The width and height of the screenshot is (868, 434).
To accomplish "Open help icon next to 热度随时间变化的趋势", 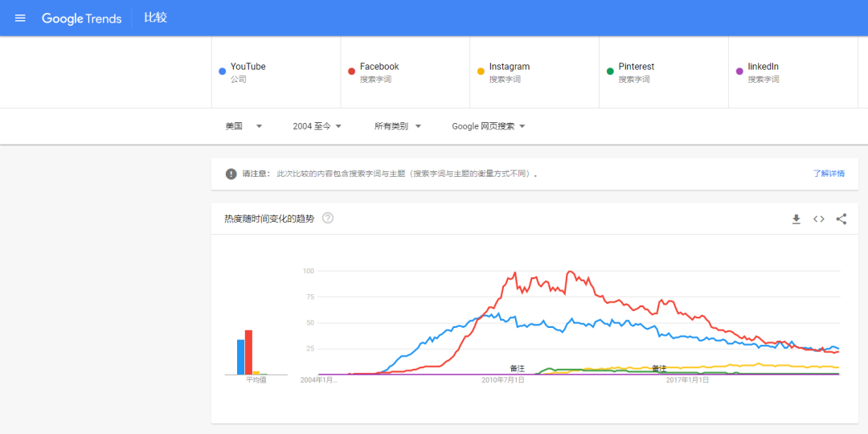I will click(328, 218).
